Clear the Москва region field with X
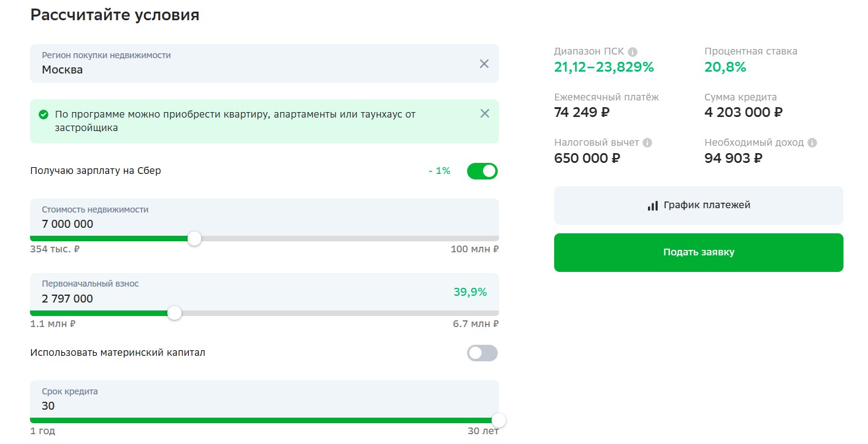Screen dimensions: 868x444 point(484,64)
